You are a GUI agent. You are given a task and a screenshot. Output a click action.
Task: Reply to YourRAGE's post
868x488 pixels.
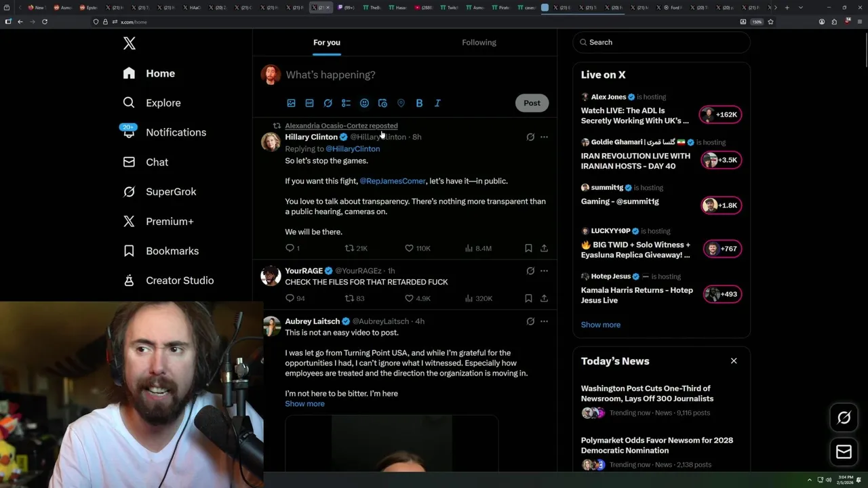295,298
